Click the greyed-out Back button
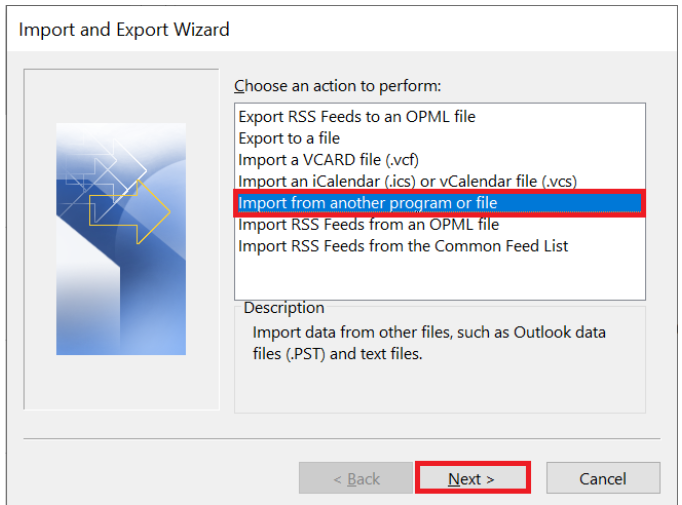Viewport: 682px width, 505px height. click(356, 479)
